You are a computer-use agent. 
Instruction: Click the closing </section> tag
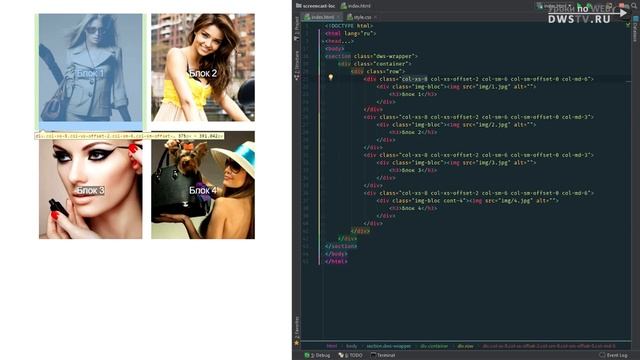341,246
